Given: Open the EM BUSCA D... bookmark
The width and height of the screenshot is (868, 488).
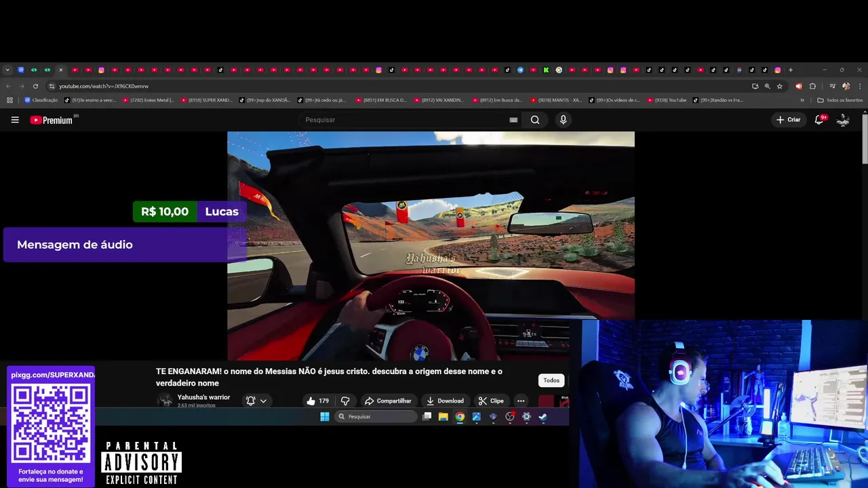Looking at the screenshot, I should pyautogui.click(x=382, y=100).
